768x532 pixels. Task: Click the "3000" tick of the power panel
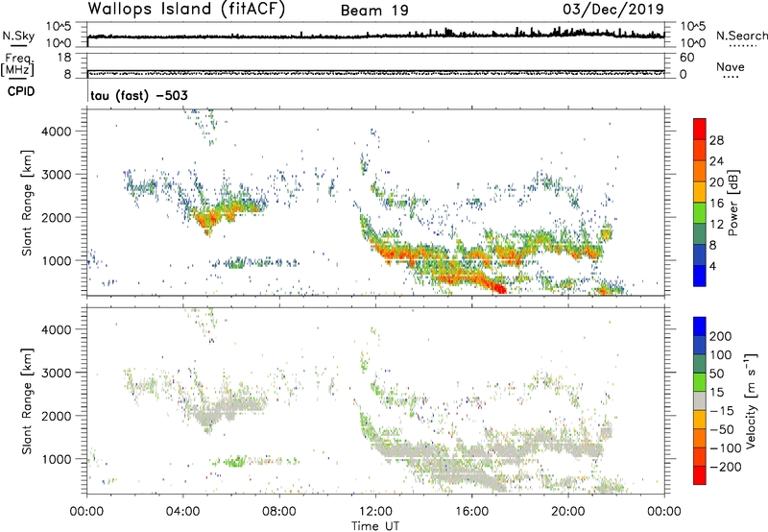(56, 175)
